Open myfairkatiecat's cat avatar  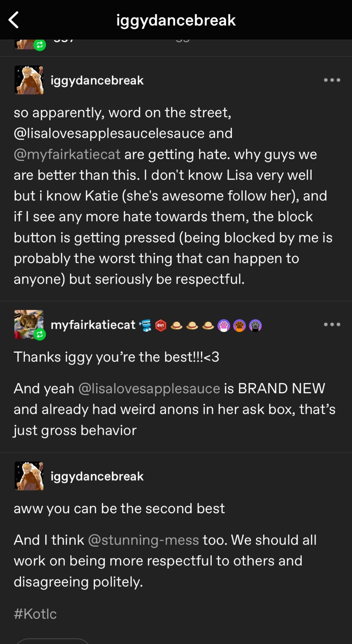pos(29,324)
